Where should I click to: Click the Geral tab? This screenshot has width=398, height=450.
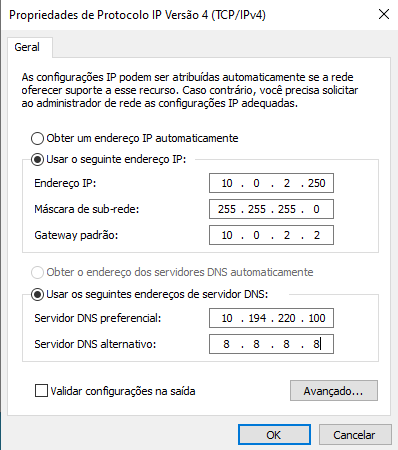click(27, 47)
